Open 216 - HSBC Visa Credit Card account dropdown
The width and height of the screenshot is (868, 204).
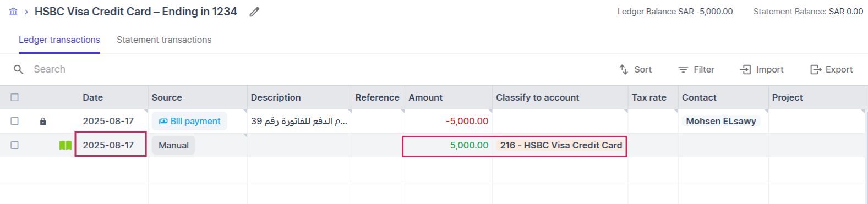pos(561,145)
